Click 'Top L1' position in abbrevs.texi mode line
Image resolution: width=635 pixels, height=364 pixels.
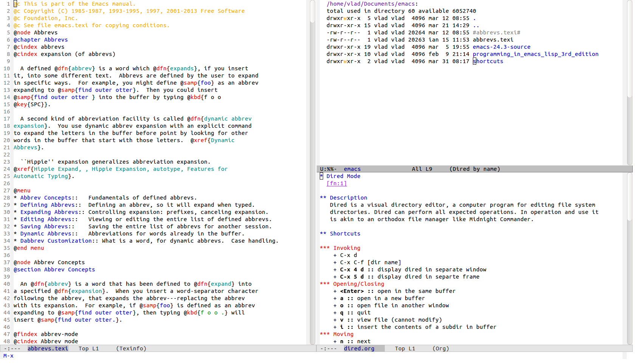pos(88,349)
